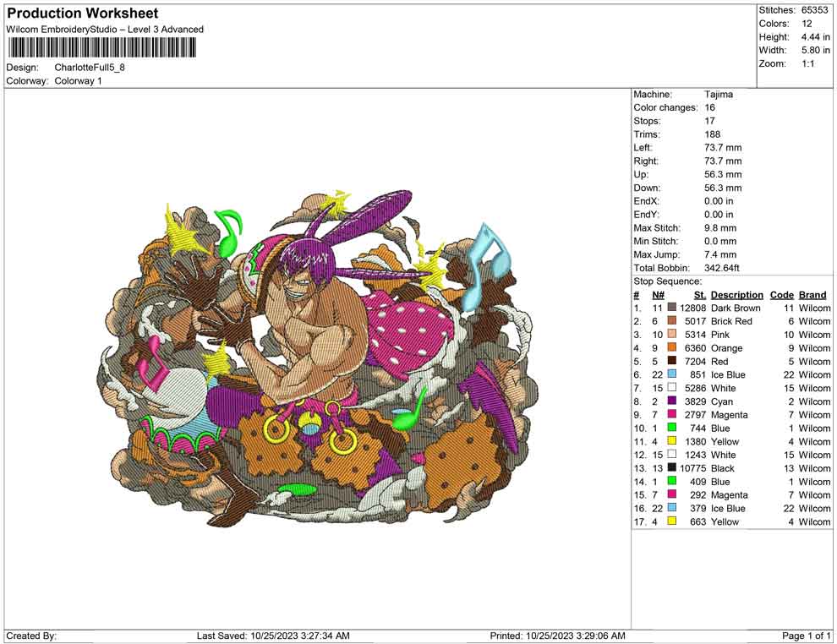Viewport: 837px width, 644px height.
Task: Select the design name 'CharlotteFull5_8'
Action: click(90, 68)
